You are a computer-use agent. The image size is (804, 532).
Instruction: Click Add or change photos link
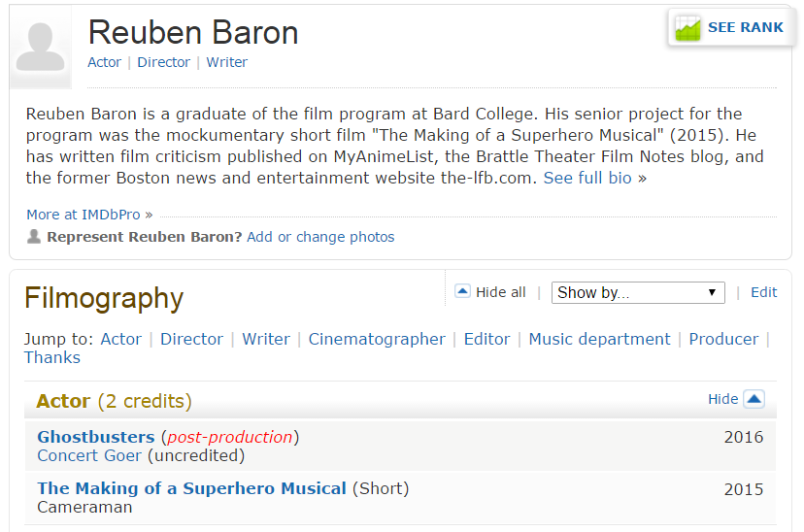(x=320, y=237)
